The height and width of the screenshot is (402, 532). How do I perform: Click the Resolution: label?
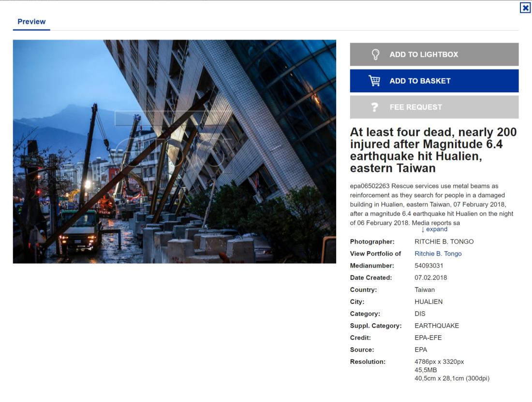[368, 362]
